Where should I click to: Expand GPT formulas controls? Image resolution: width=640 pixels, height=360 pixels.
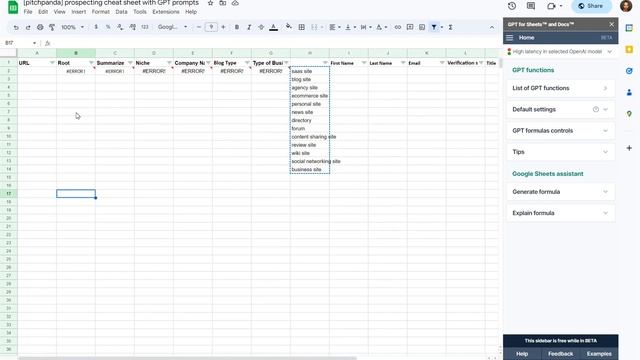click(560, 131)
